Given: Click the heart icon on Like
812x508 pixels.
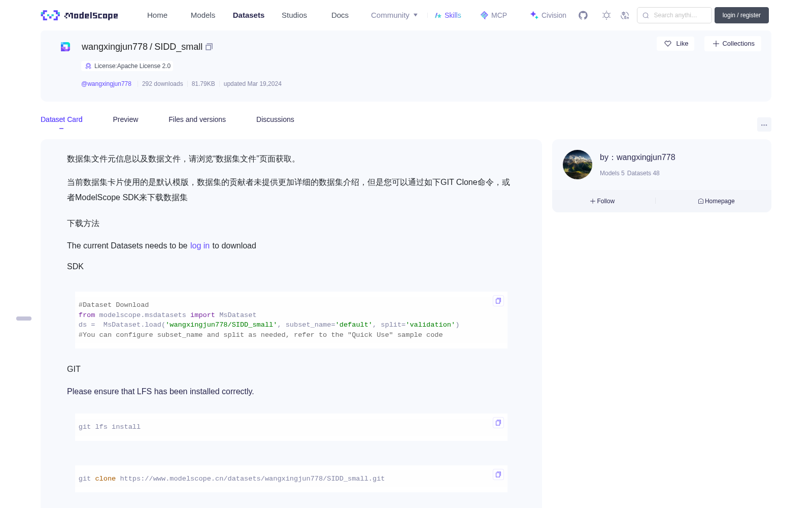Looking at the screenshot, I should click(x=668, y=44).
